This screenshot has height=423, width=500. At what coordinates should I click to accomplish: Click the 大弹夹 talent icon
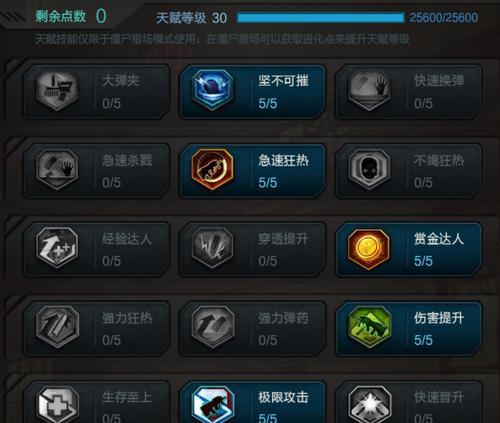(x=57, y=90)
